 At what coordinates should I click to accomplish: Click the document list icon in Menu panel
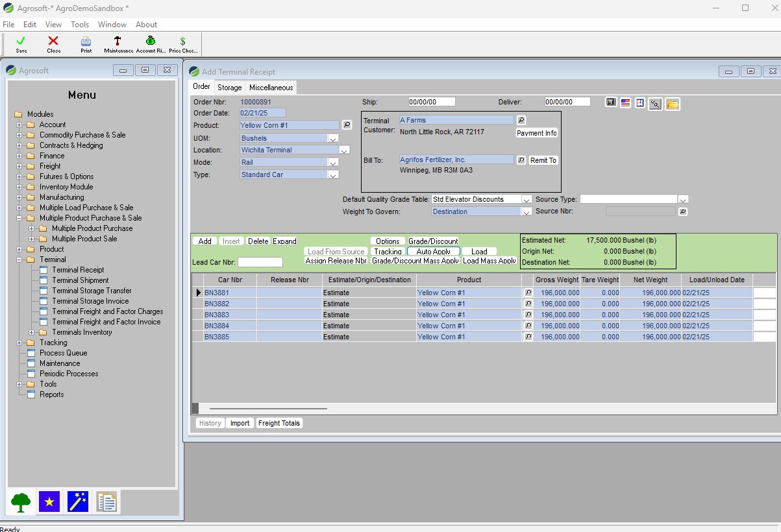click(106, 502)
